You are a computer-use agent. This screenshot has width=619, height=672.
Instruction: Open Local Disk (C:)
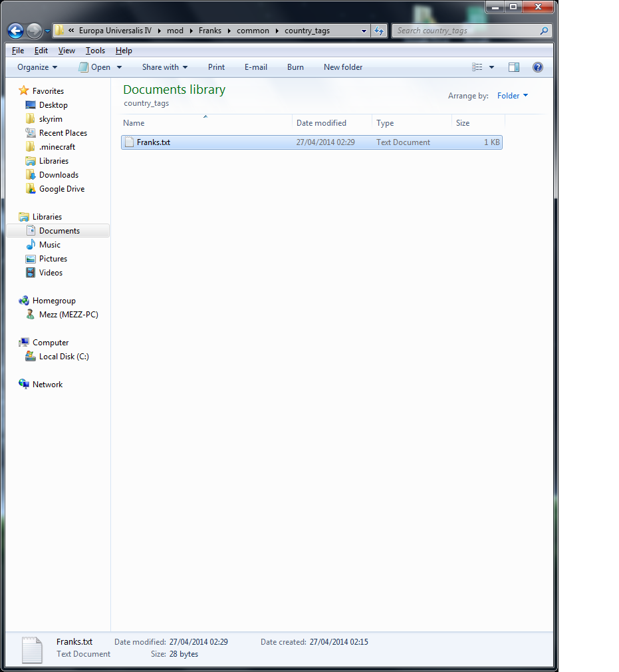(64, 357)
